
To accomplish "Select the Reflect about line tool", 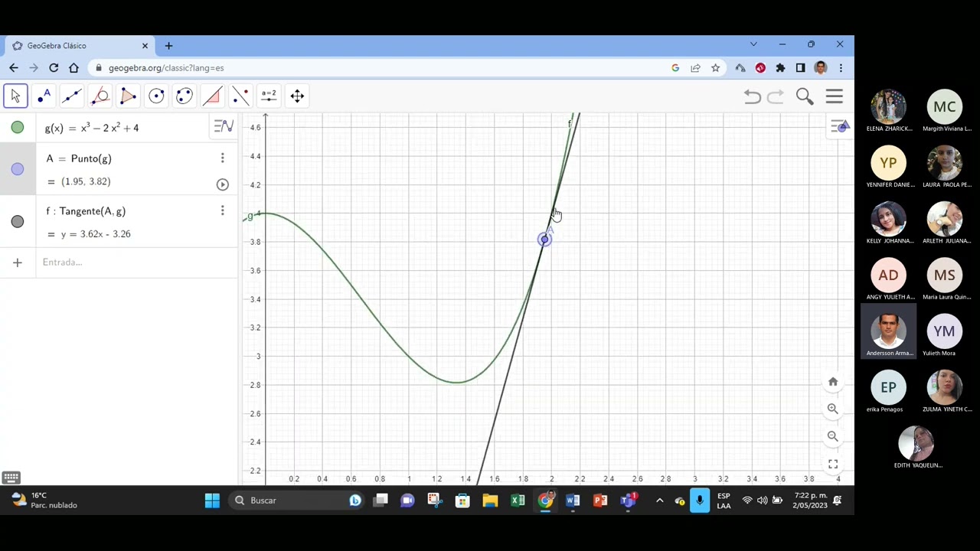I will 240,96.
